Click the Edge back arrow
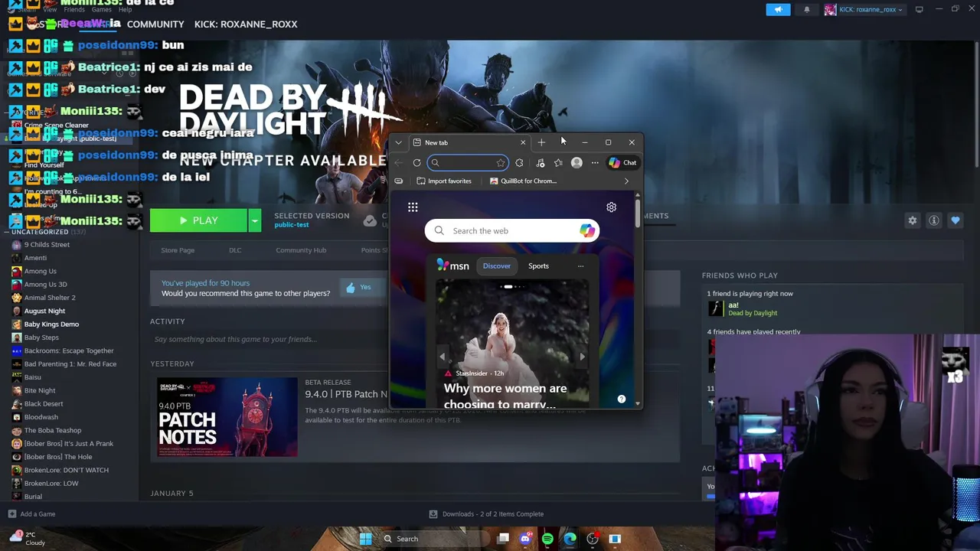Viewport: 980px width, 551px height. click(399, 162)
